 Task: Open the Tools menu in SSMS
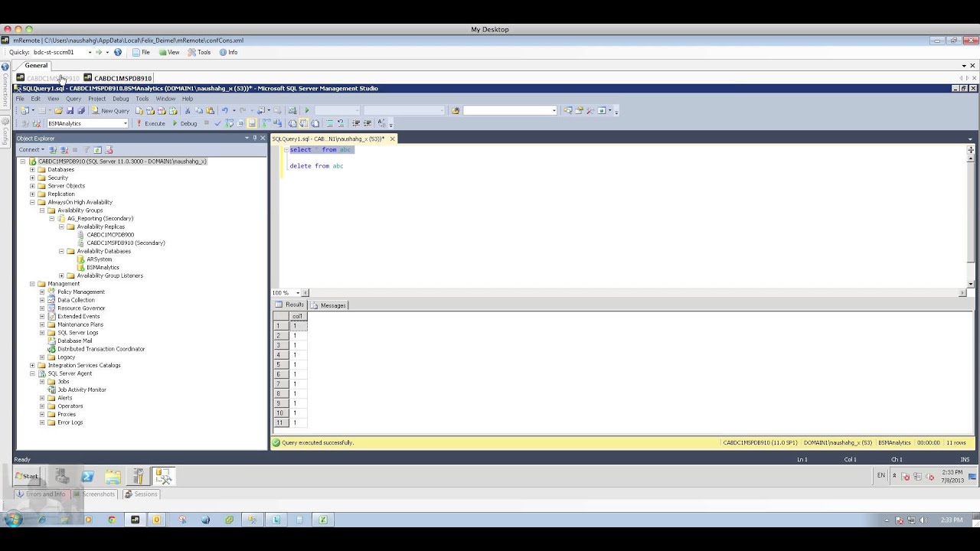click(x=142, y=99)
